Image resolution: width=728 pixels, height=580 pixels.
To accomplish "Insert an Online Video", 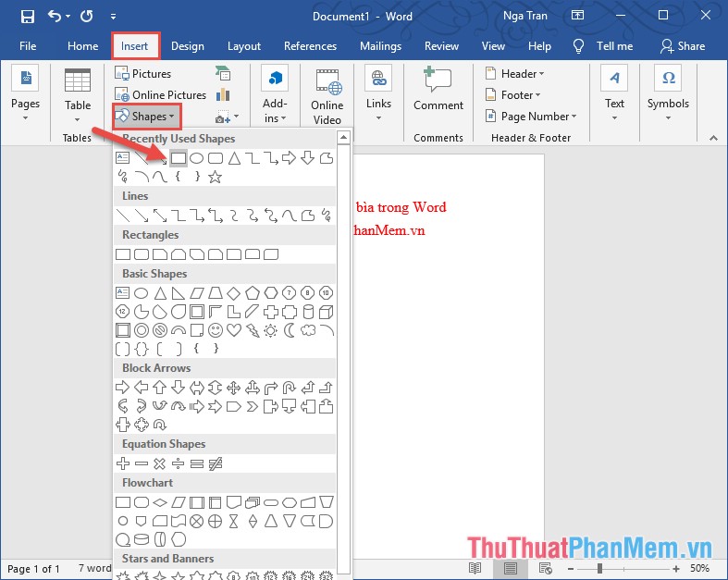I will (327, 96).
